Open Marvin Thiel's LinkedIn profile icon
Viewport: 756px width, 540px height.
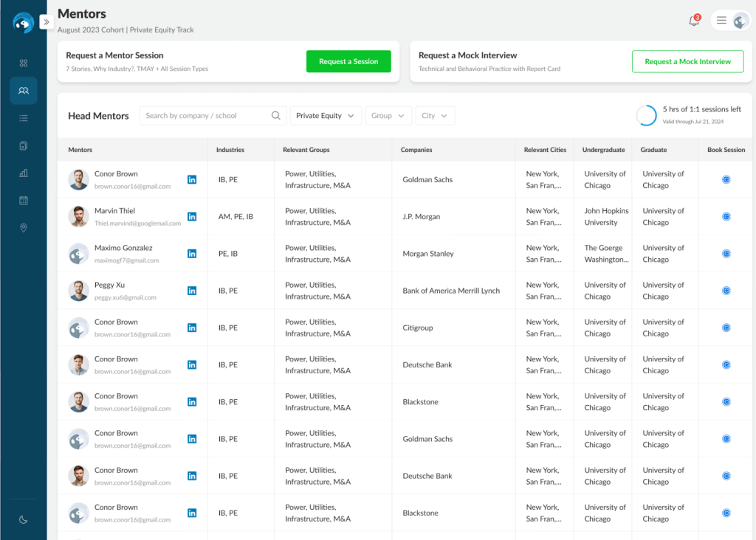click(x=192, y=217)
